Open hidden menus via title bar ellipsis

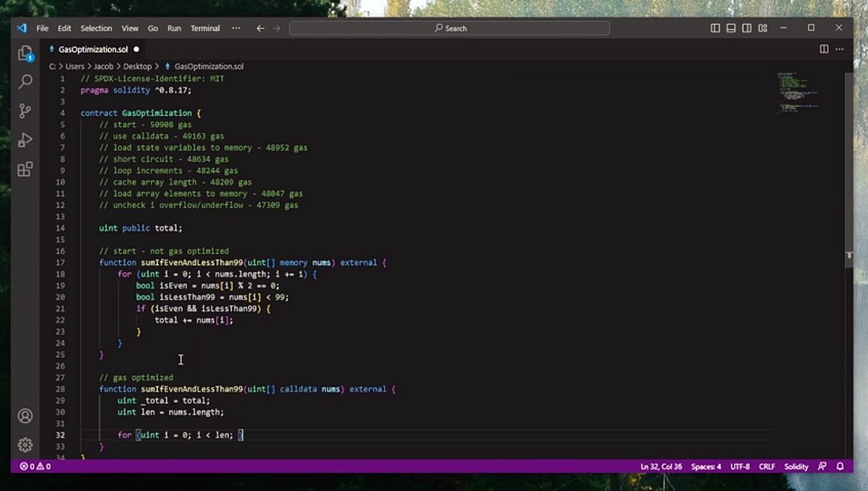coord(236,28)
